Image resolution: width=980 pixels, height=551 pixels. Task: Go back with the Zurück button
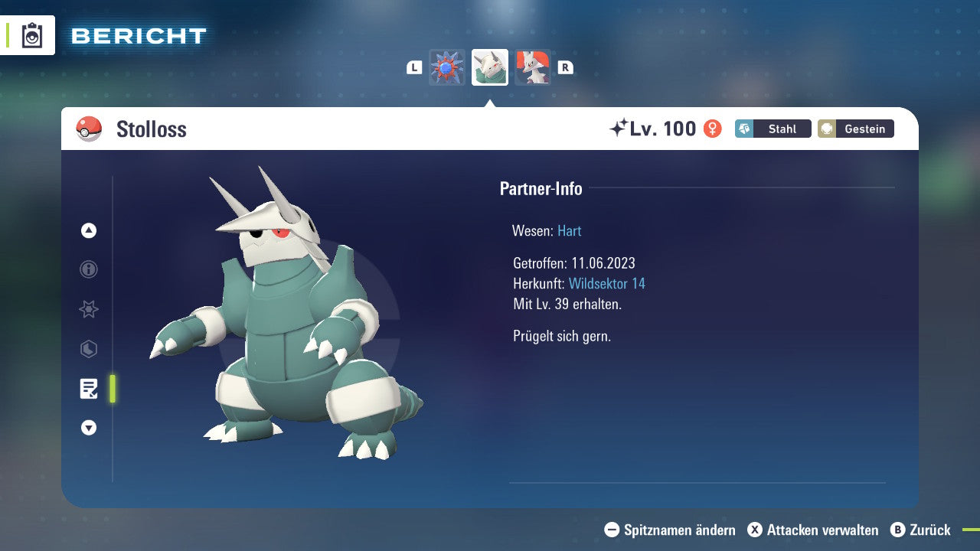click(920, 530)
